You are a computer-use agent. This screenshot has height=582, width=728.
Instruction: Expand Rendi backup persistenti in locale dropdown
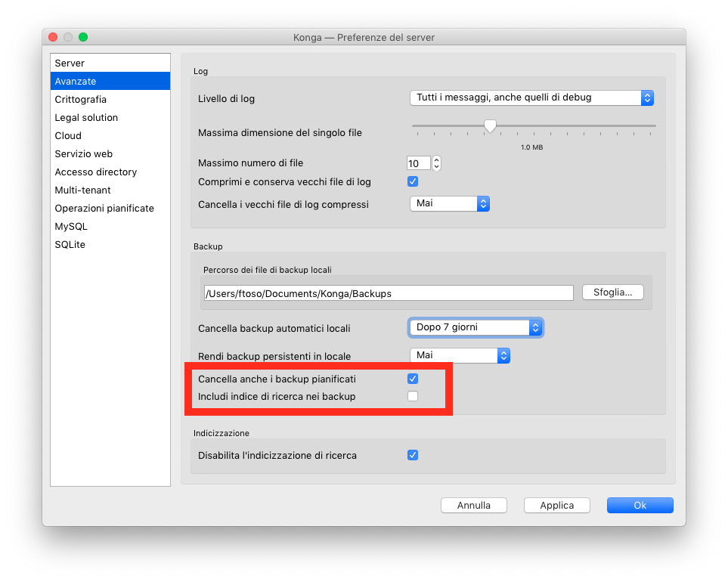(459, 355)
